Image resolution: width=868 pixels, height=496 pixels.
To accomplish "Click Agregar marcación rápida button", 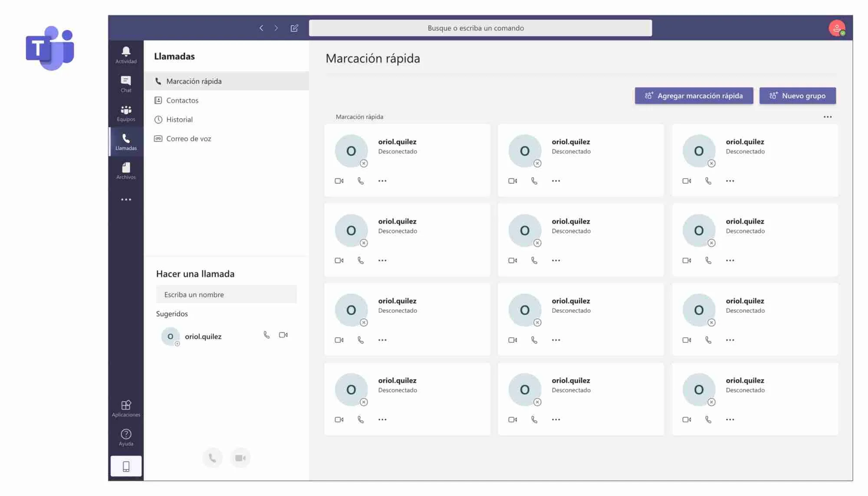I will (x=694, y=96).
